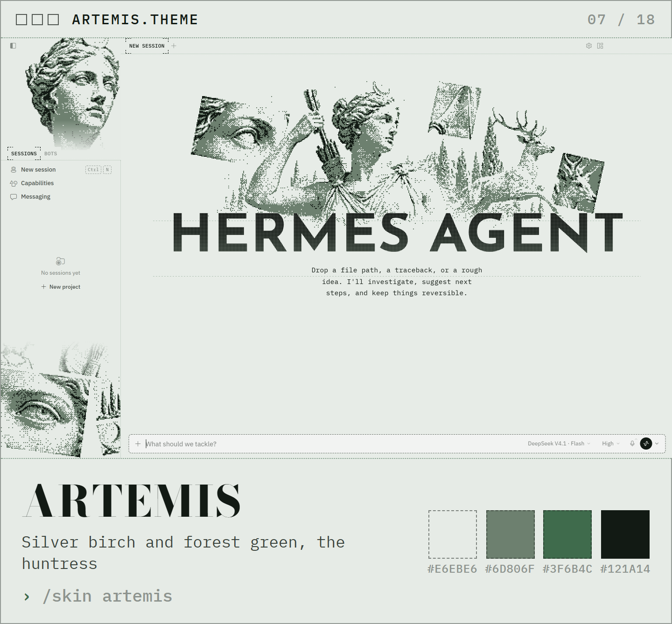This screenshot has width=672, height=624.
Task: Select the #3F6B4C color swatch
Action: (x=567, y=534)
